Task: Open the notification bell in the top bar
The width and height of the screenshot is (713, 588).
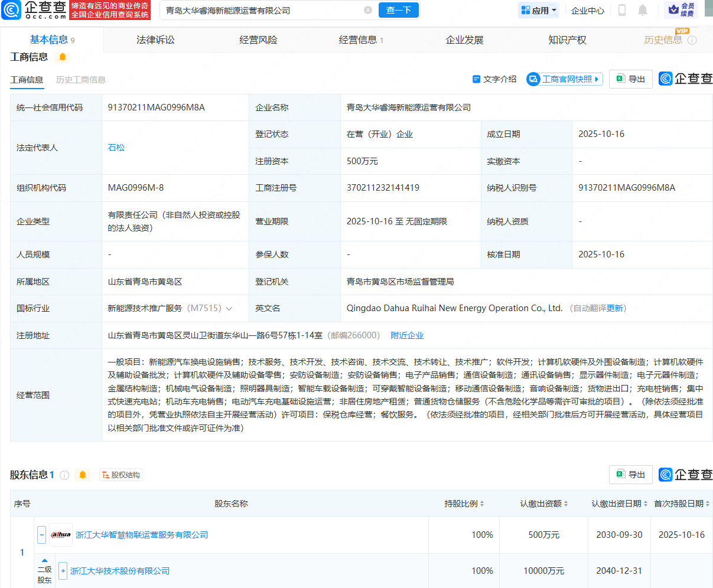Action: tap(642, 10)
